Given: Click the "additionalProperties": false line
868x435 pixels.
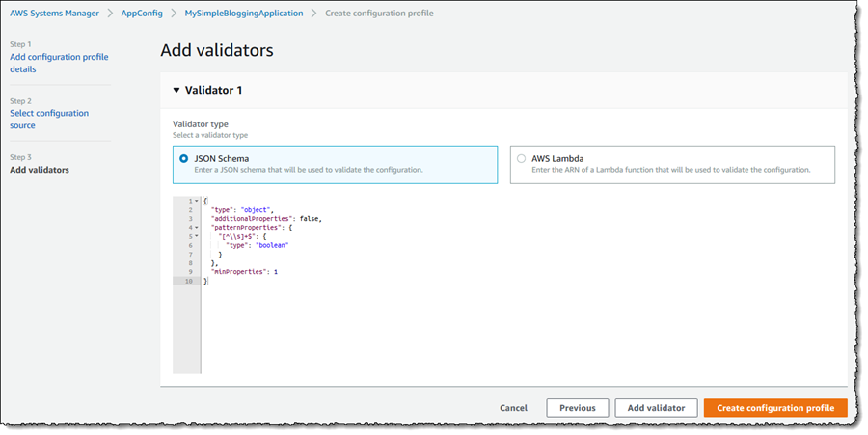Looking at the screenshot, I should coord(266,219).
